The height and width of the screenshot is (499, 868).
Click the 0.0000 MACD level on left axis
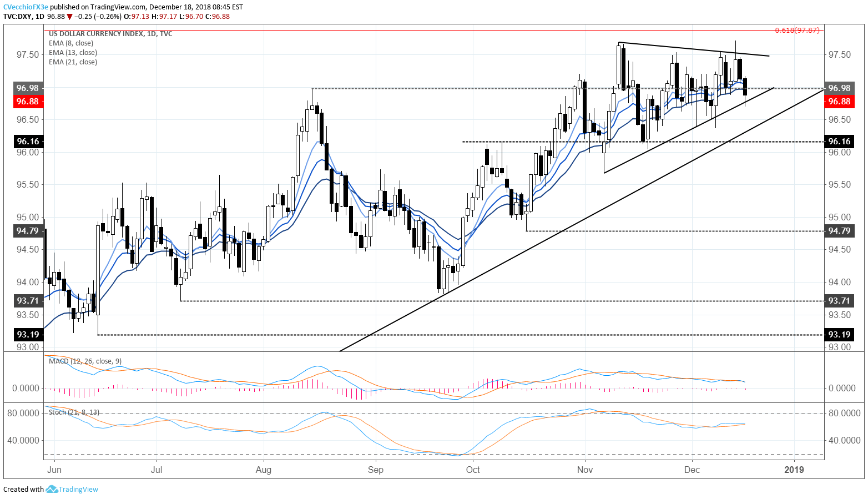pyautogui.click(x=26, y=388)
